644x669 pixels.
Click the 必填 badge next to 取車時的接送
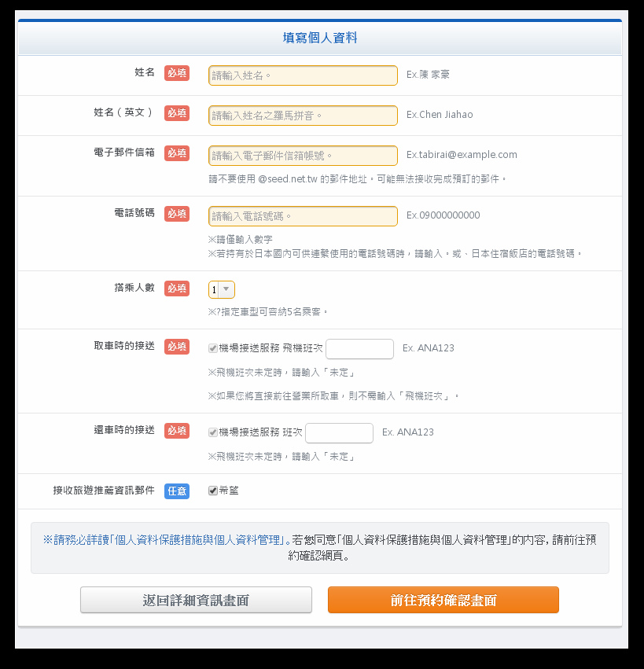pyautogui.click(x=177, y=347)
